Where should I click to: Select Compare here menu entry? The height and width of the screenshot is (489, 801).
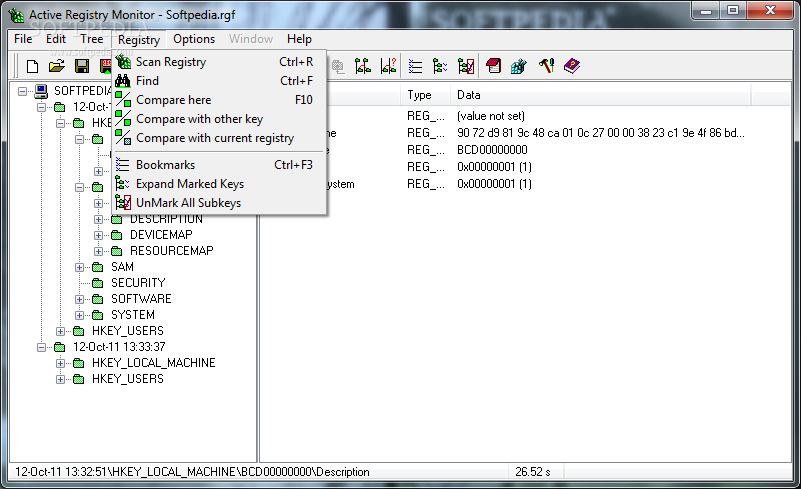(219, 100)
